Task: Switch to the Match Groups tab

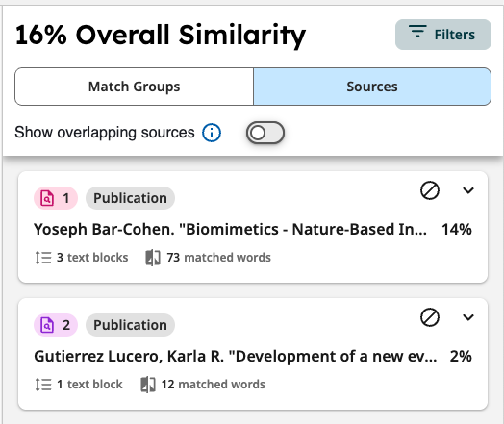Action: (134, 87)
